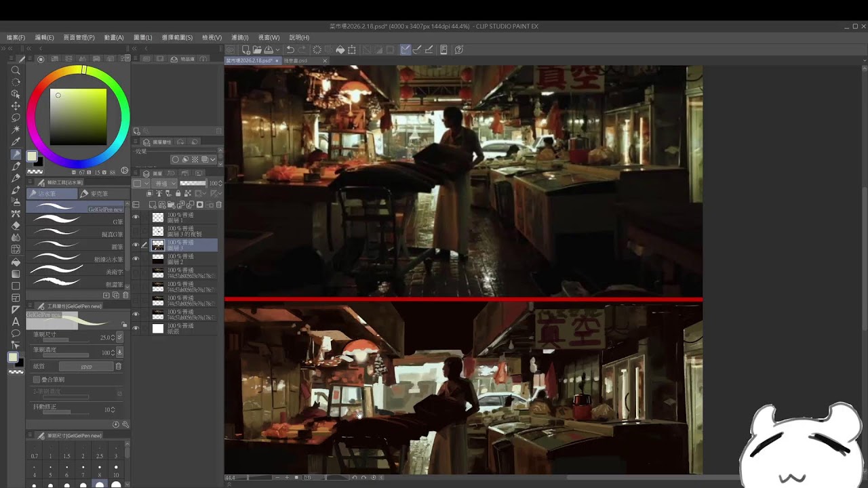Click the black sub color swatch
Image resolution: width=868 pixels, height=488 pixels.
(39, 162)
